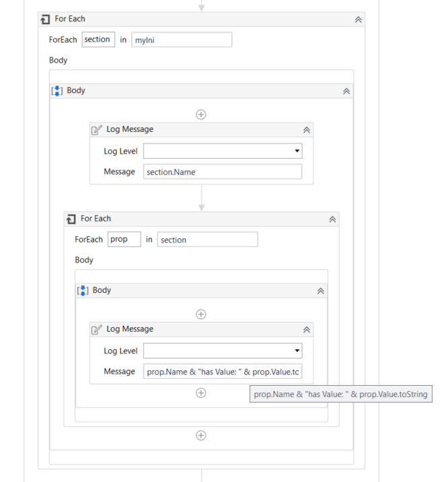Add activity above section.Name Log Message
Viewport: 448px width, 482px height.
click(201, 114)
